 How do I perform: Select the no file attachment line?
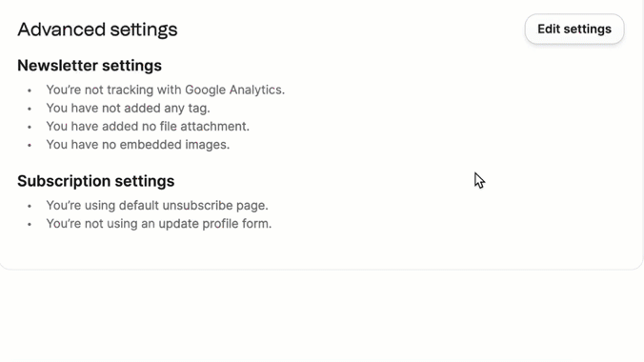[148, 126]
